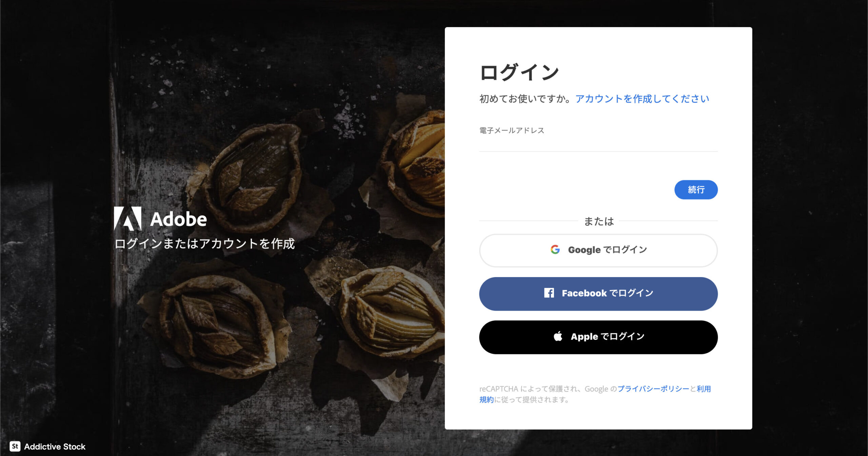Choose Facebook でログイン button

(x=598, y=294)
